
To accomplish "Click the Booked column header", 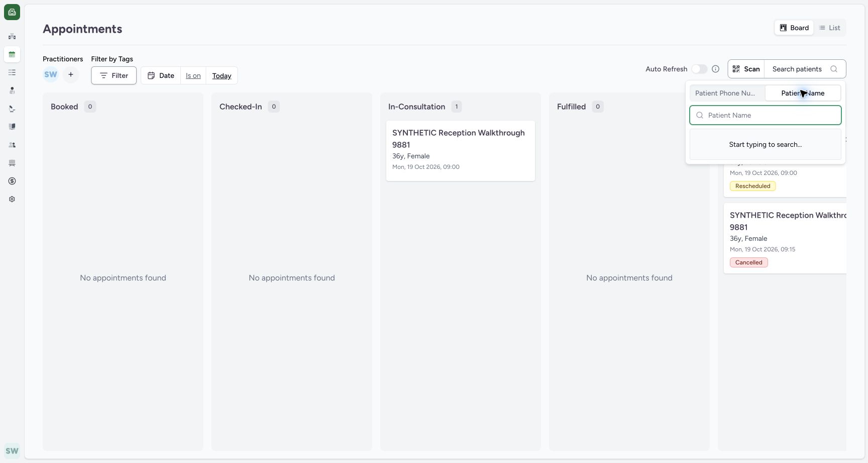I will point(64,107).
